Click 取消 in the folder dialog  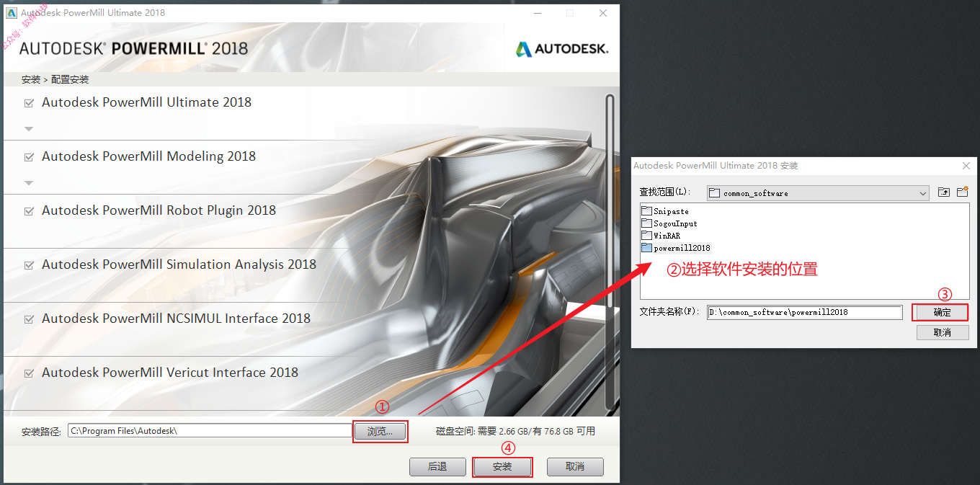[943, 332]
